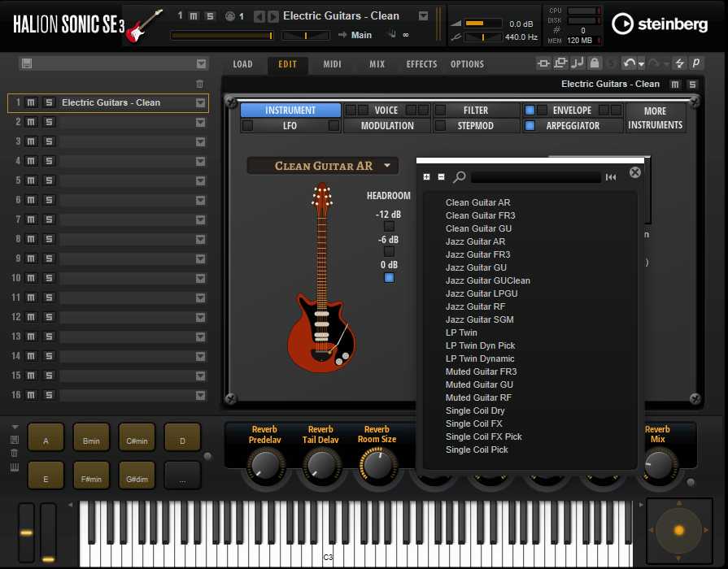Click the 'p' player view icon

[x=696, y=63]
